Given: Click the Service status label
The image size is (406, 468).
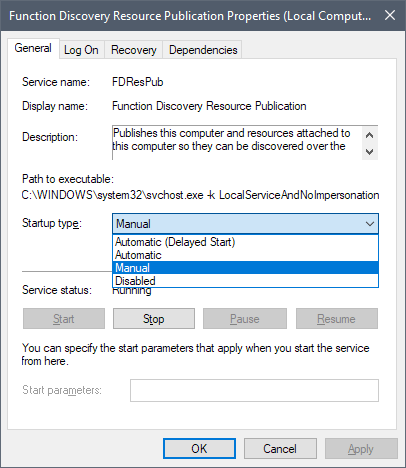Looking at the screenshot, I should [x=57, y=290].
